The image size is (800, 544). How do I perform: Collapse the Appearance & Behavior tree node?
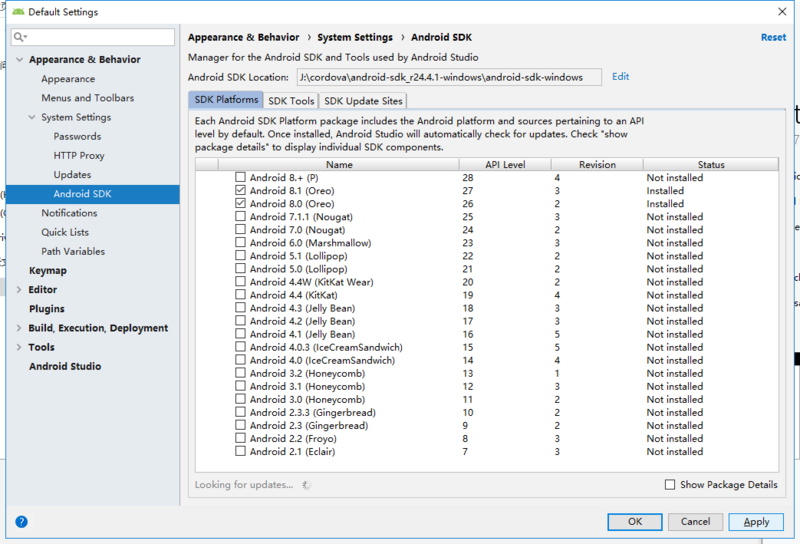[x=19, y=60]
